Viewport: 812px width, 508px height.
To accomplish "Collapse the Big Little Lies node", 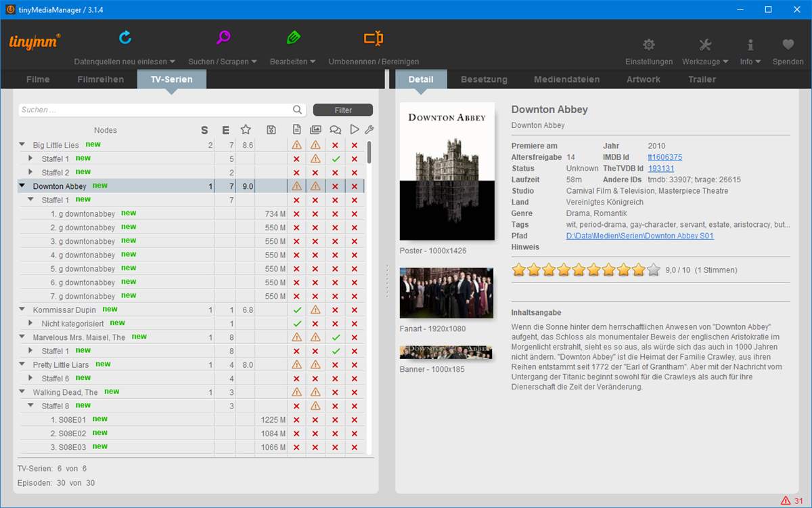I will 22,145.
